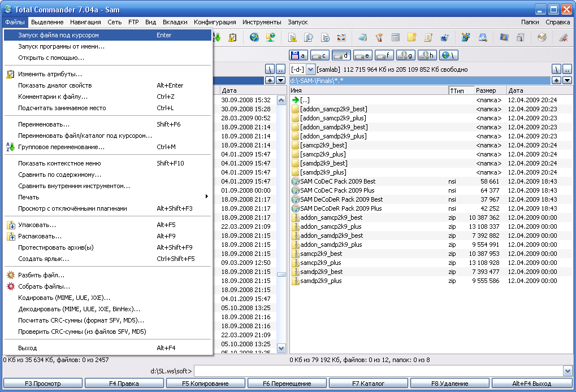Switch to optical drive h
The height and width of the screenshot is (392, 576).
point(427,55)
